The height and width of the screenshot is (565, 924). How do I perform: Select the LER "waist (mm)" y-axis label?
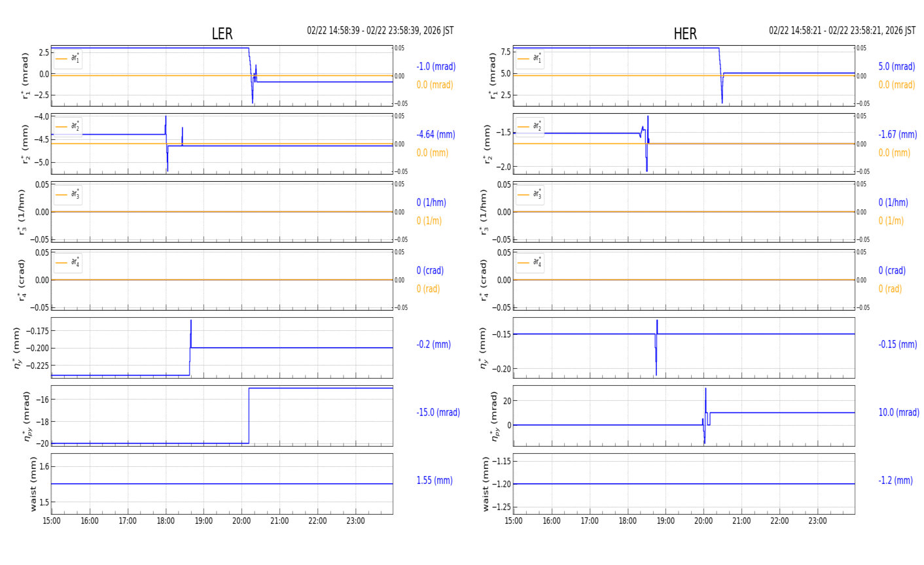click(x=33, y=484)
